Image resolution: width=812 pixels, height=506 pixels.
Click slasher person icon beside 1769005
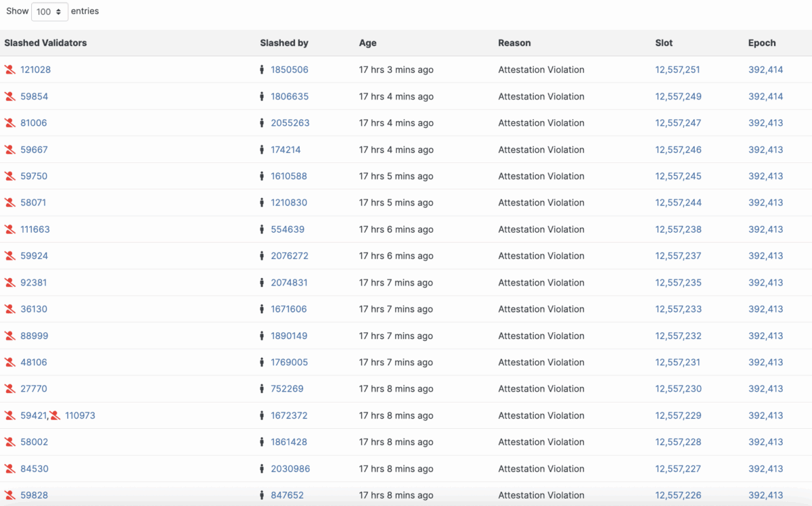pyautogui.click(x=262, y=362)
